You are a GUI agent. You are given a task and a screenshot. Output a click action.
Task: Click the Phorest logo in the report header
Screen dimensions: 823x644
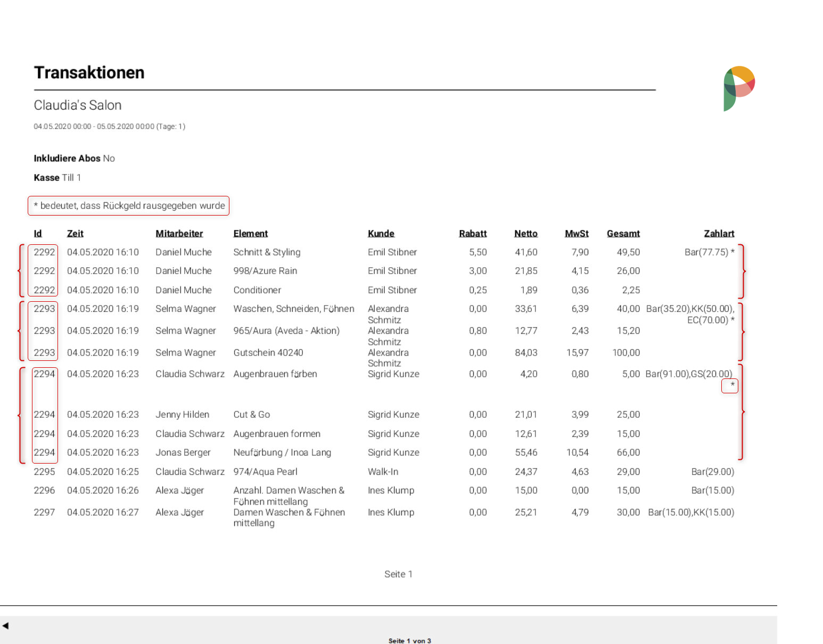(739, 88)
